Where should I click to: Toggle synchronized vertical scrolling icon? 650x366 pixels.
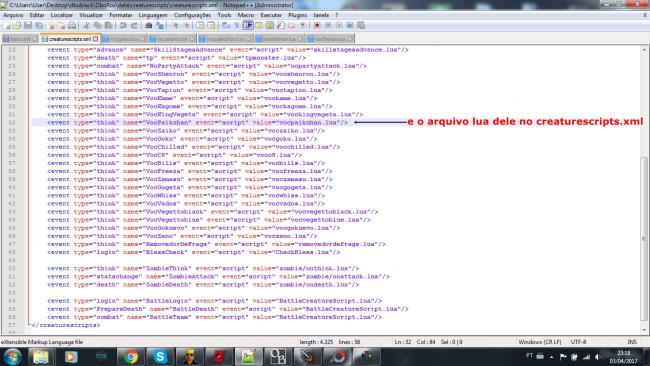pos(200,26)
